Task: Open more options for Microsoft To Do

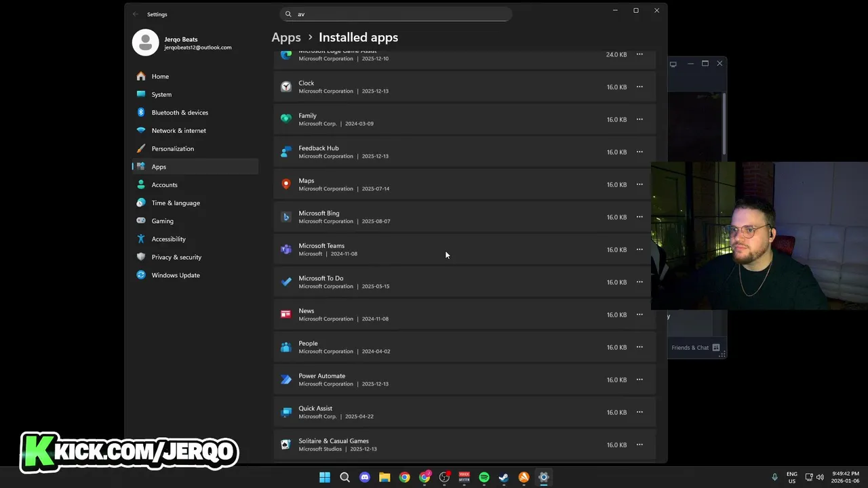Action: coord(639,282)
